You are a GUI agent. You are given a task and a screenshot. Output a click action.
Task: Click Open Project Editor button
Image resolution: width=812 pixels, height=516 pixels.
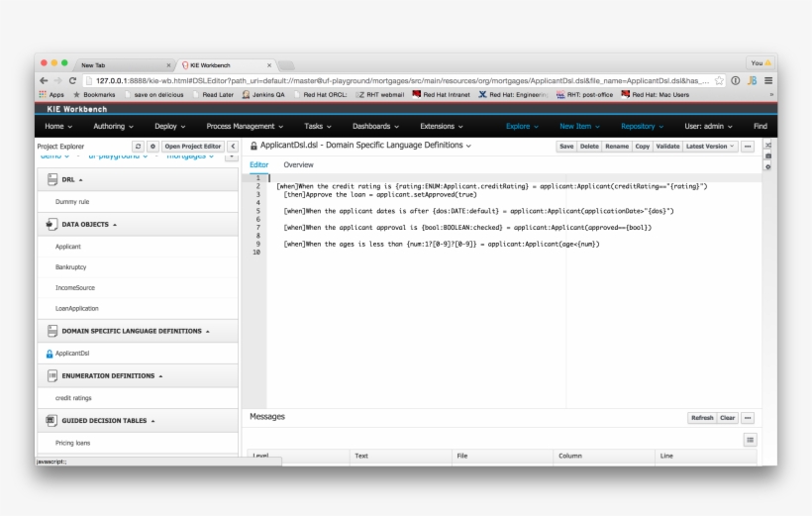(193, 147)
